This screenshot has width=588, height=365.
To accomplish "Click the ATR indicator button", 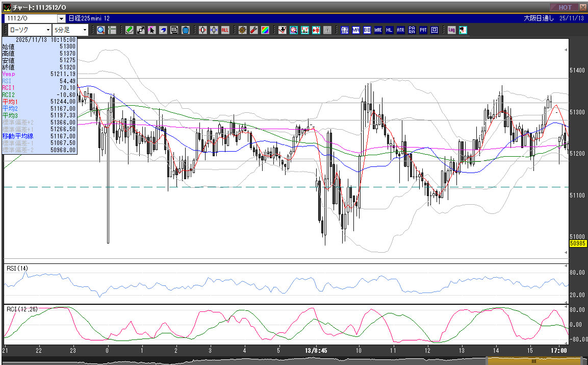I will point(401,30).
